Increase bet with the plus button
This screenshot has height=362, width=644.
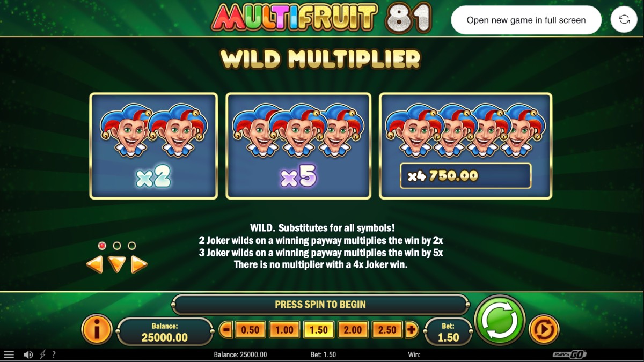412,330
